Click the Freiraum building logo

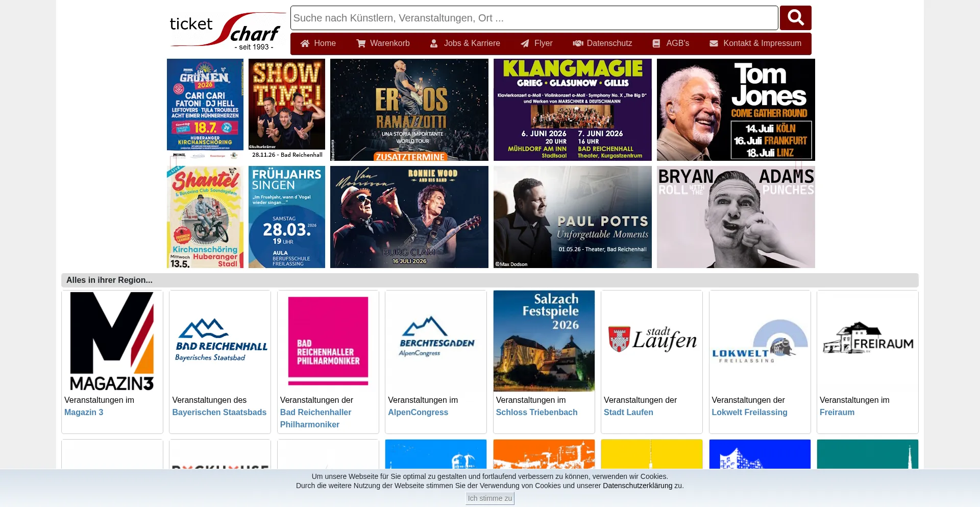(x=868, y=341)
